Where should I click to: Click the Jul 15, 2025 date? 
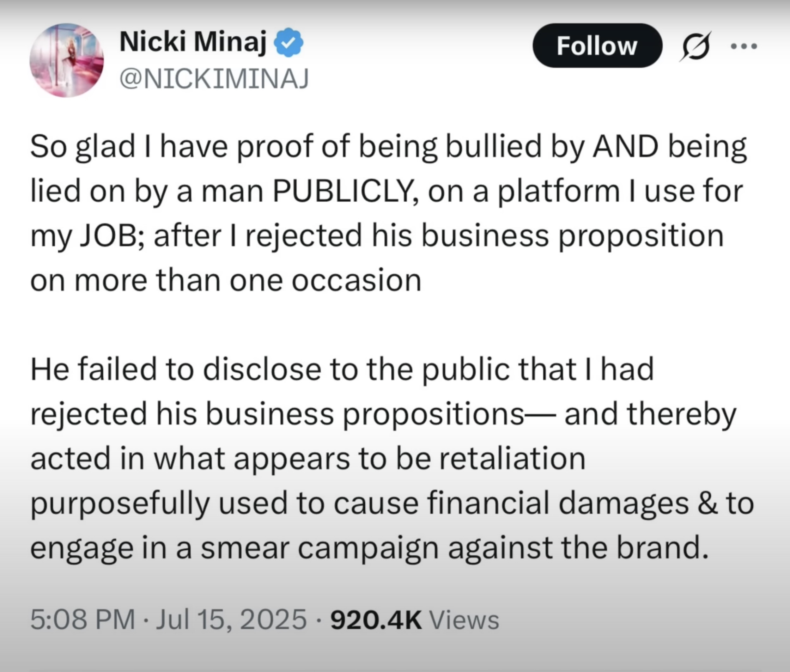point(231,620)
